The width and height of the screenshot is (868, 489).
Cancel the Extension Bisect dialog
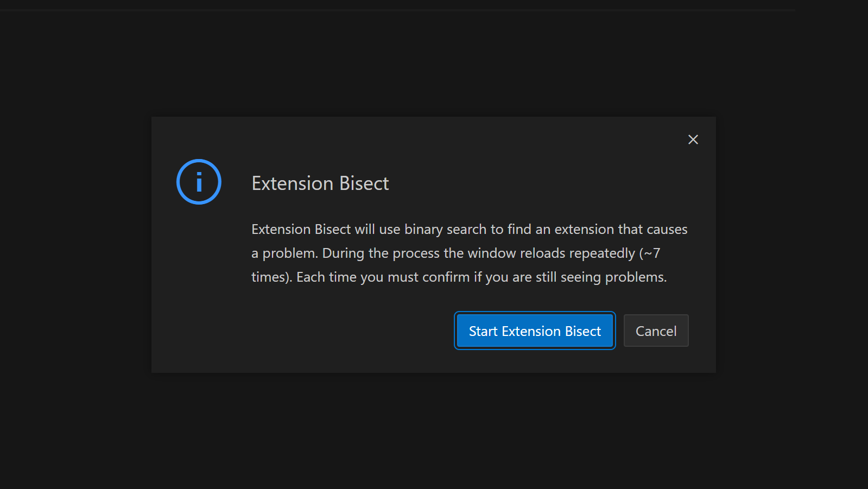pyautogui.click(x=656, y=331)
